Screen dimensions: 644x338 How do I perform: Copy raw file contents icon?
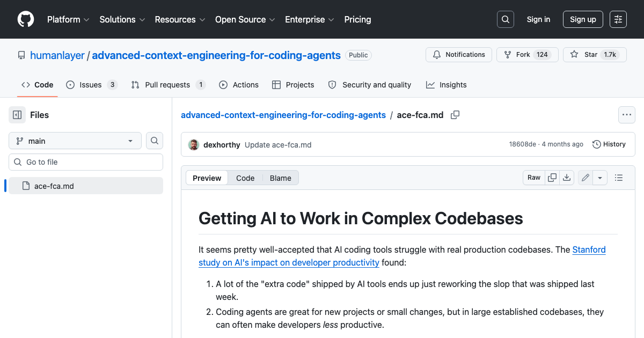pos(552,178)
